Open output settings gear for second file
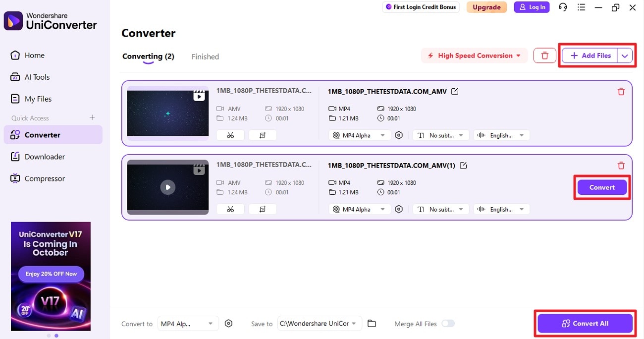This screenshot has height=339, width=644. [399, 209]
